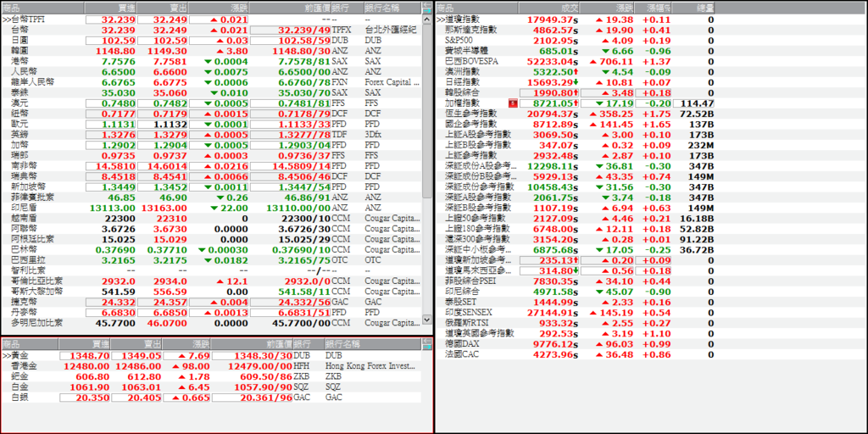This screenshot has height=434, width=868.
Task: Click the forex list scroll-up arrow
Action: 426,19
